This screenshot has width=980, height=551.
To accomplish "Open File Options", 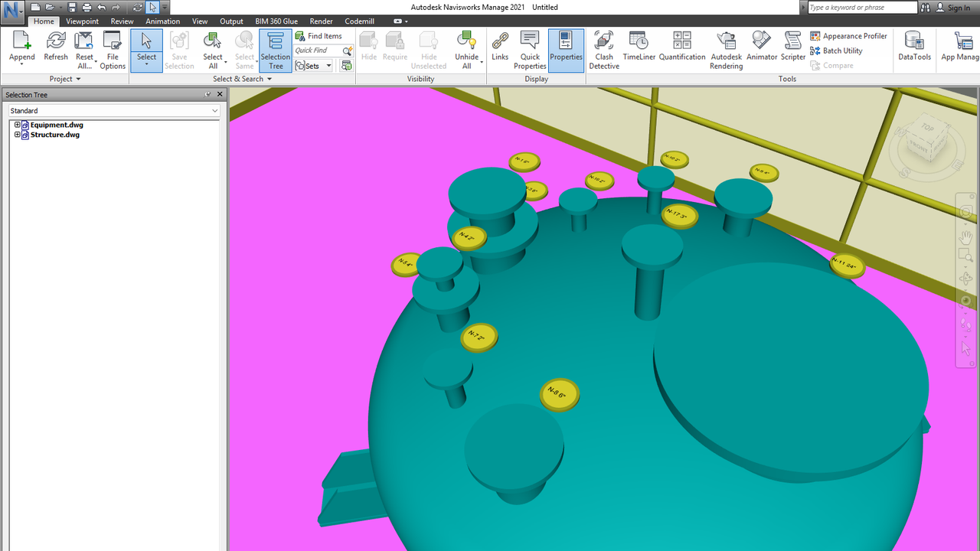I will (x=113, y=51).
